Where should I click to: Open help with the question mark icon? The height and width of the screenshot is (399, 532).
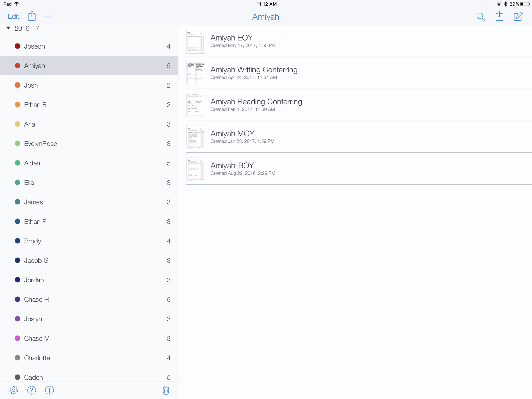pos(32,390)
